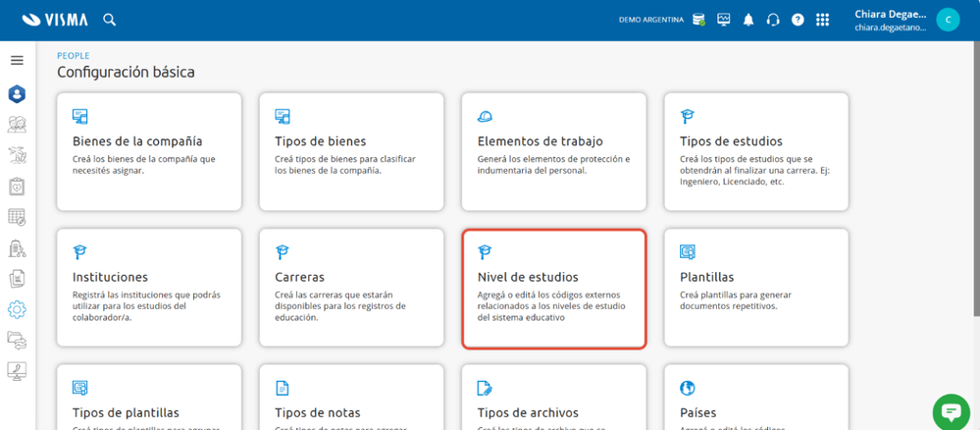The height and width of the screenshot is (430, 980).
Task: Open the notifications bell
Action: click(x=748, y=20)
